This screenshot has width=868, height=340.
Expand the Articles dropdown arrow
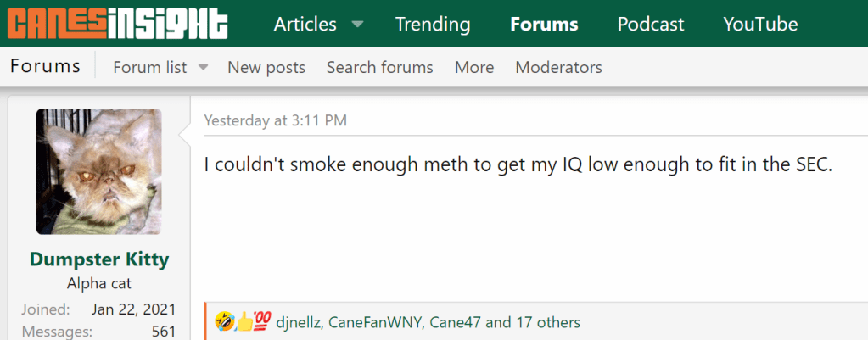pyautogui.click(x=357, y=25)
